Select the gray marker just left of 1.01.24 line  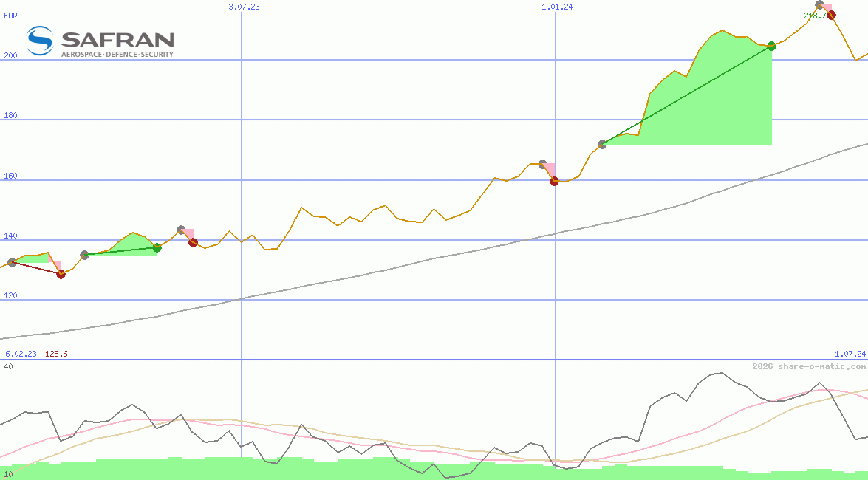pyautogui.click(x=542, y=164)
